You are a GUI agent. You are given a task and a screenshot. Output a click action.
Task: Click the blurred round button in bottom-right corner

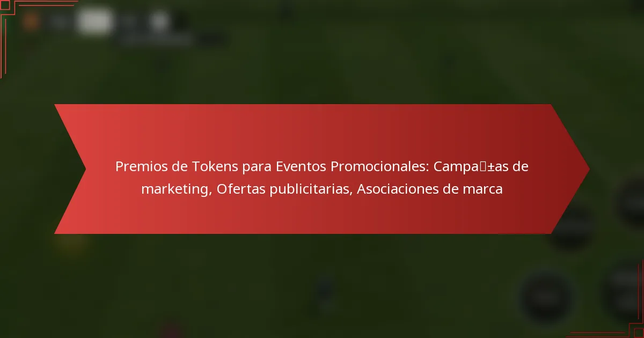624,290
